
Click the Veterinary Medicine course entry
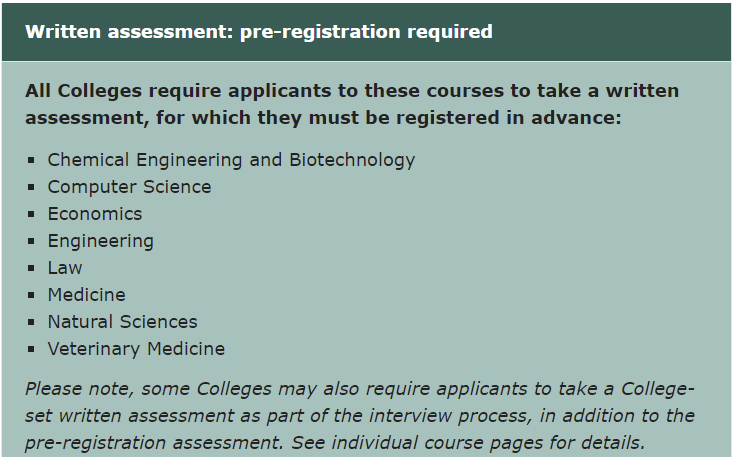click(136, 349)
